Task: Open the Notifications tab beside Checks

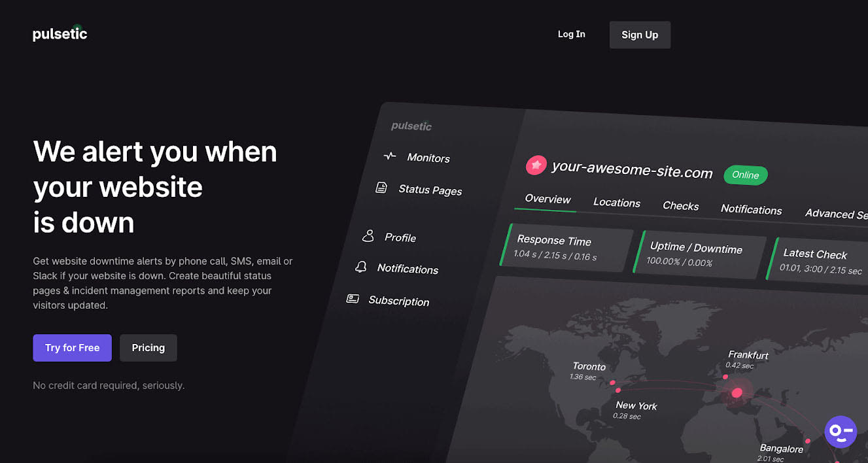Action: click(x=752, y=209)
